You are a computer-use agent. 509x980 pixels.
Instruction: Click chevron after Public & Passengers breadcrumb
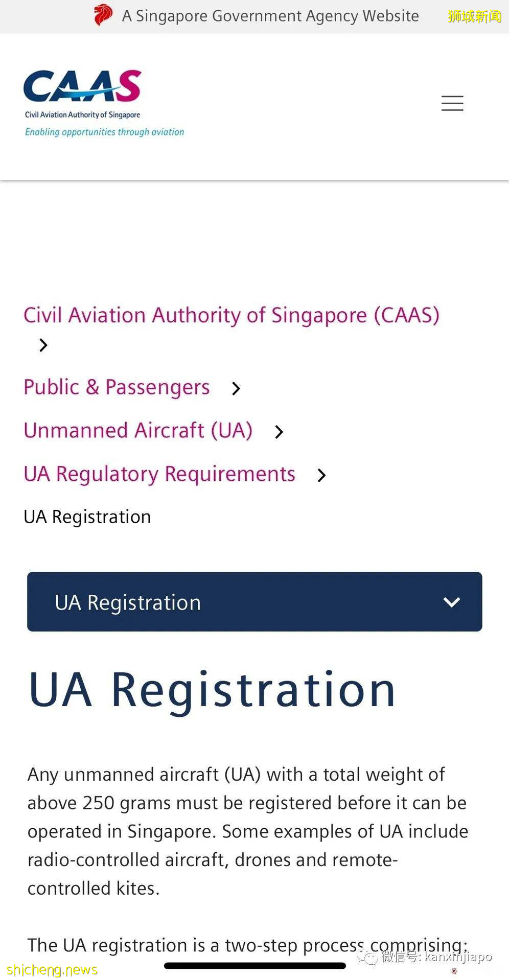point(236,389)
